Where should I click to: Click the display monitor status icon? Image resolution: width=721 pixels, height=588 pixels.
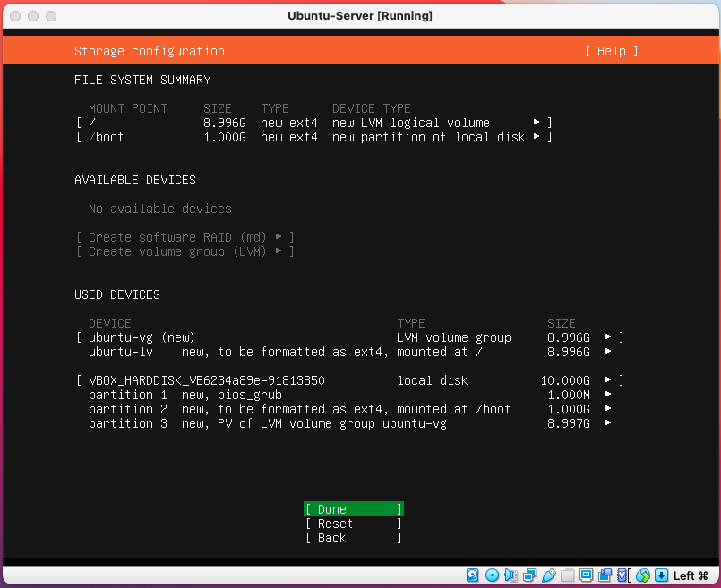587,575
